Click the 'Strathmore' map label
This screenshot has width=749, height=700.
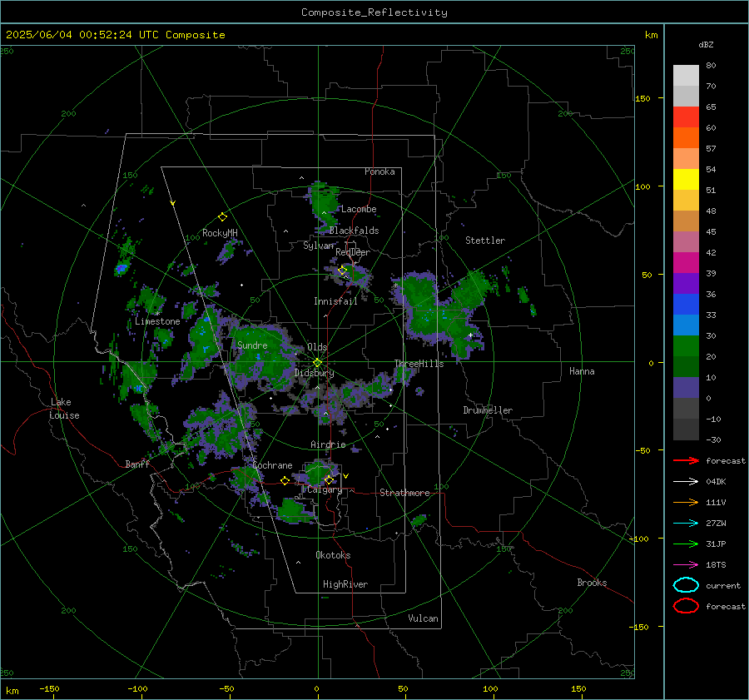coord(404,493)
